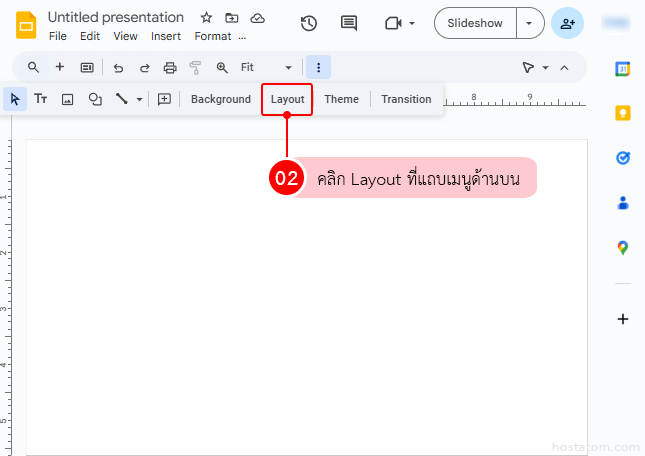Screen dimensions: 645x456
Task: Add a comment icon
Action: point(165,99)
